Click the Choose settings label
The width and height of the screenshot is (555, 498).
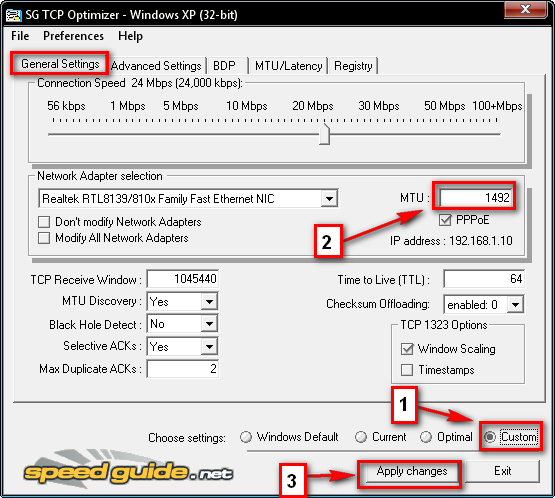187,438
